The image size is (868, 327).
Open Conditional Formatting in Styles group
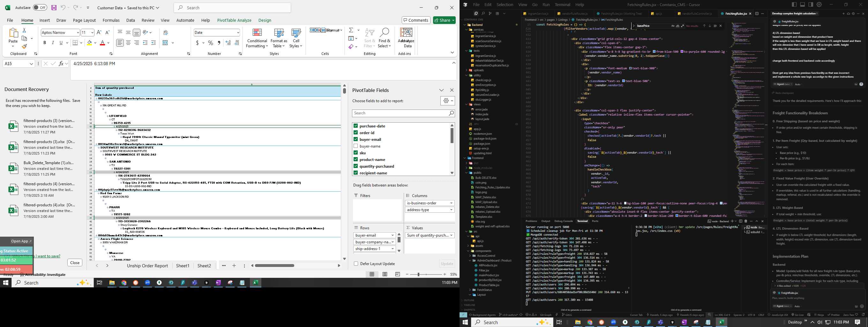[x=257, y=38]
